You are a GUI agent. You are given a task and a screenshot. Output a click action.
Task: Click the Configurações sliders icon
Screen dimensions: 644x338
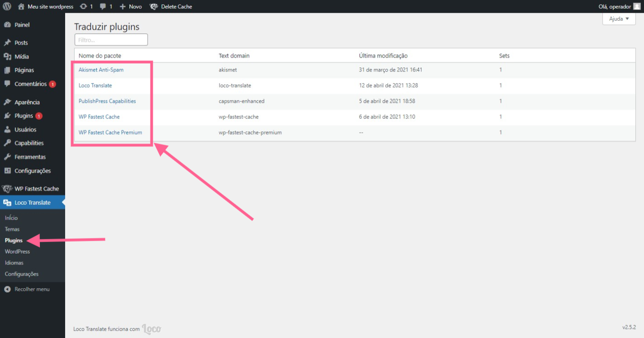7,170
